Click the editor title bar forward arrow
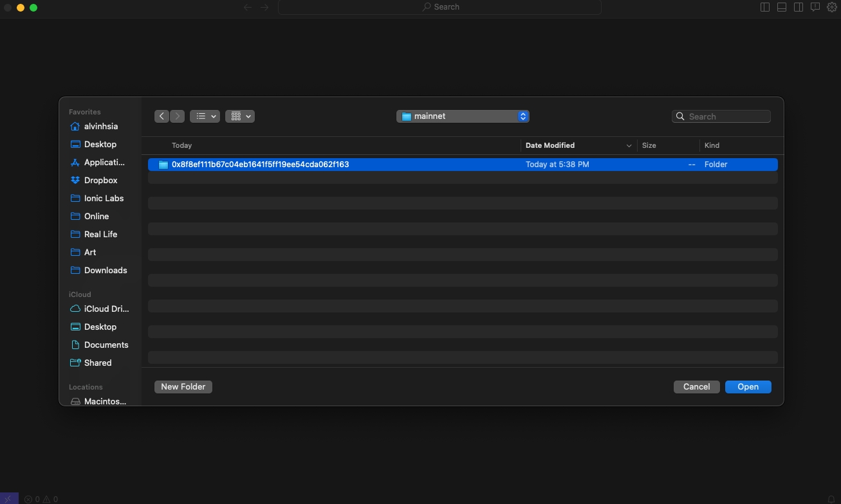This screenshot has width=841, height=504. click(264, 7)
